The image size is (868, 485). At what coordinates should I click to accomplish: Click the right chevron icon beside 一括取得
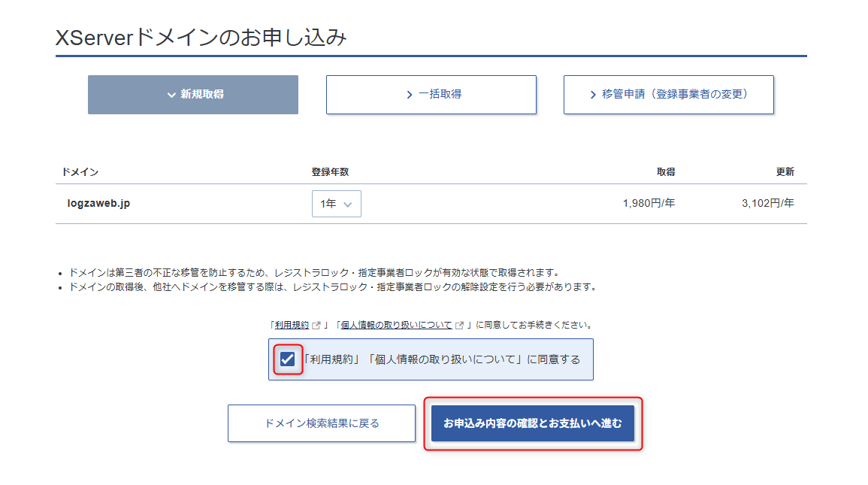click(410, 95)
